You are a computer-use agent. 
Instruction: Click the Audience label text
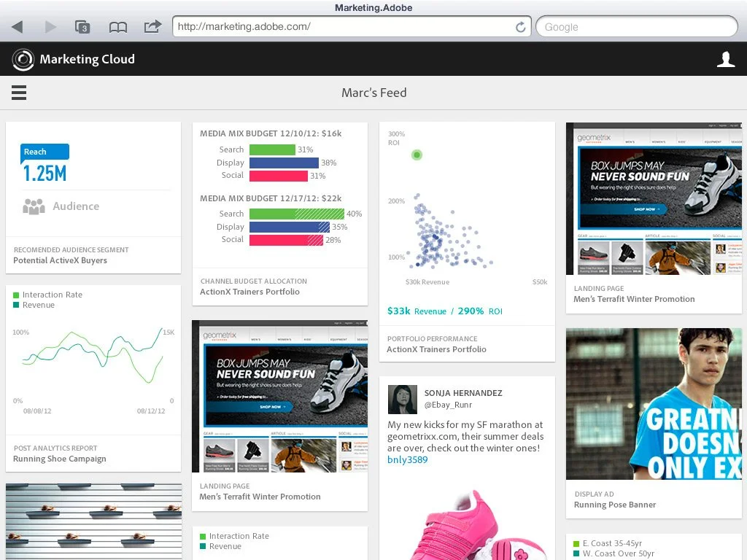(x=76, y=206)
